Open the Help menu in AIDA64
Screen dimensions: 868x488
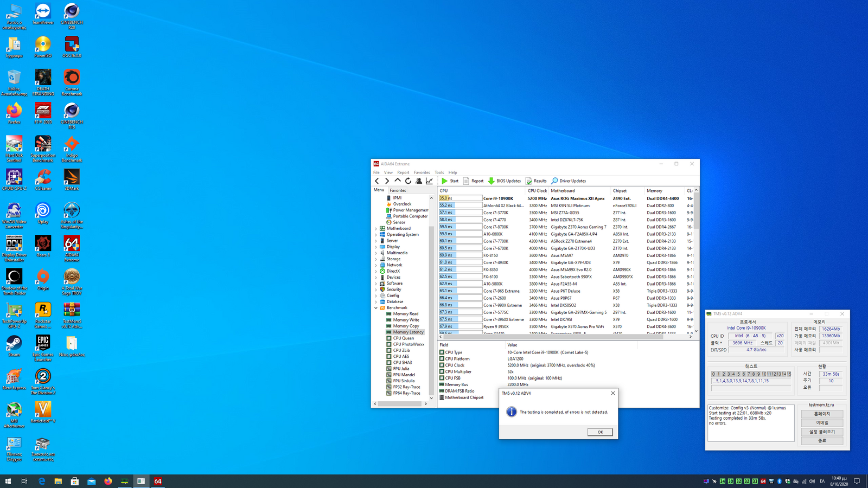(452, 172)
